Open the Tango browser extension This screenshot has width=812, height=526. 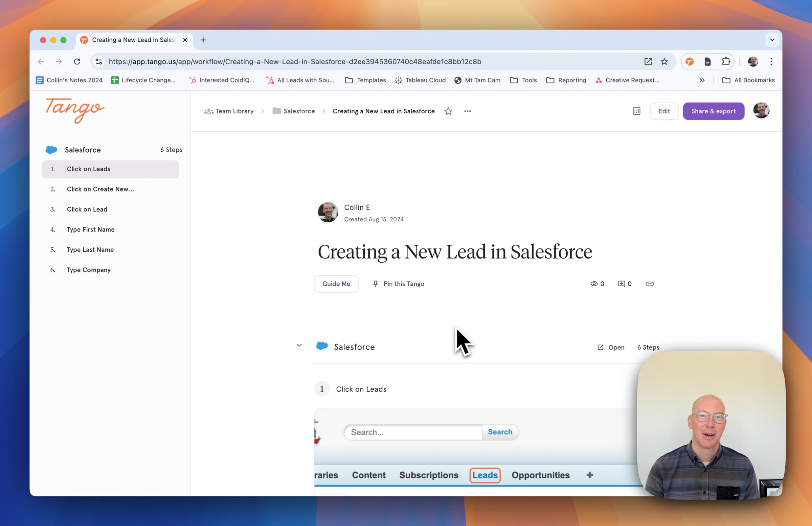pyautogui.click(x=690, y=62)
